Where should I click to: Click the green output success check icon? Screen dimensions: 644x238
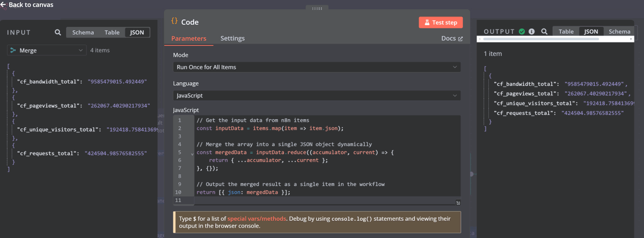point(522,32)
